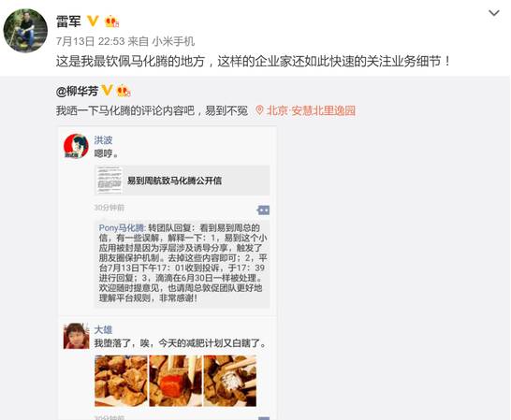
Task: Open 雷军 username link
Action: click(68, 22)
